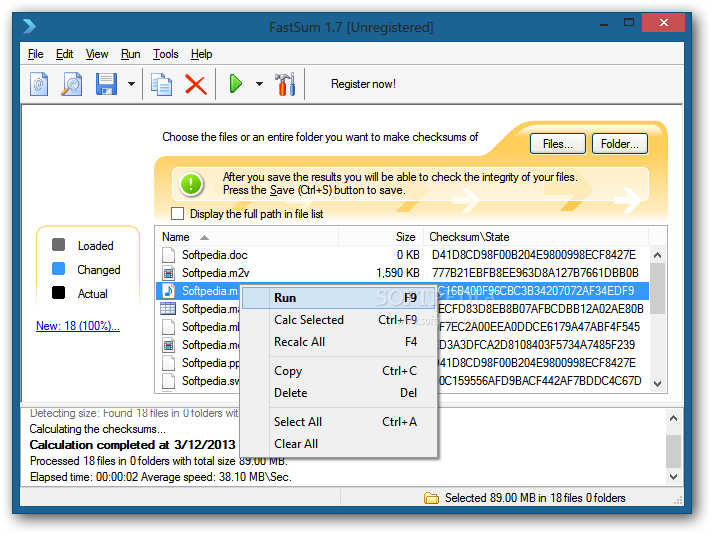Open the Edit menu
Screen dimensions: 712x534
coord(64,54)
